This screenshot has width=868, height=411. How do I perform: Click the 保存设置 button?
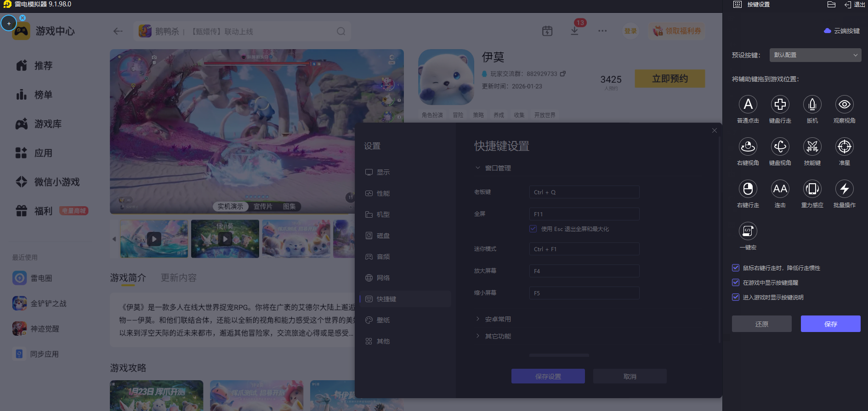548,376
